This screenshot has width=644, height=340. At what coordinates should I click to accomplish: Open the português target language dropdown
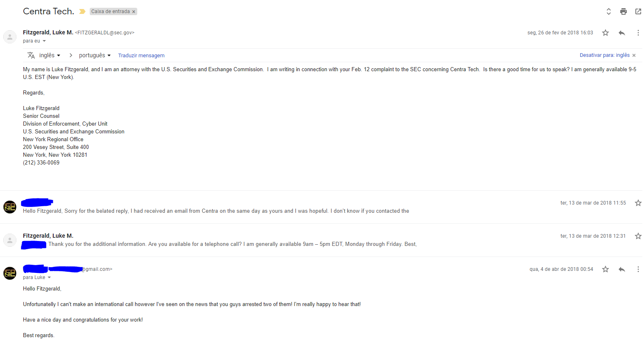click(x=95, y=55)
